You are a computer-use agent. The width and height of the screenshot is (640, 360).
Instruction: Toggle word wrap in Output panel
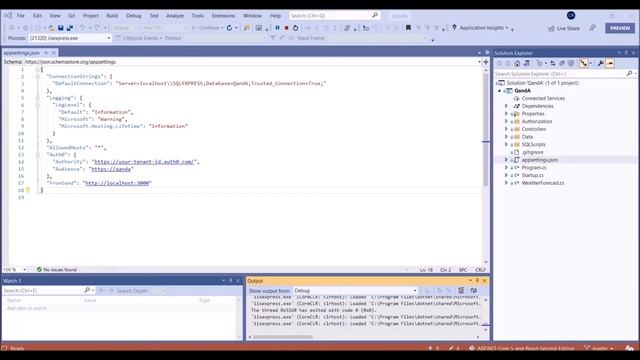click(473, 291)
